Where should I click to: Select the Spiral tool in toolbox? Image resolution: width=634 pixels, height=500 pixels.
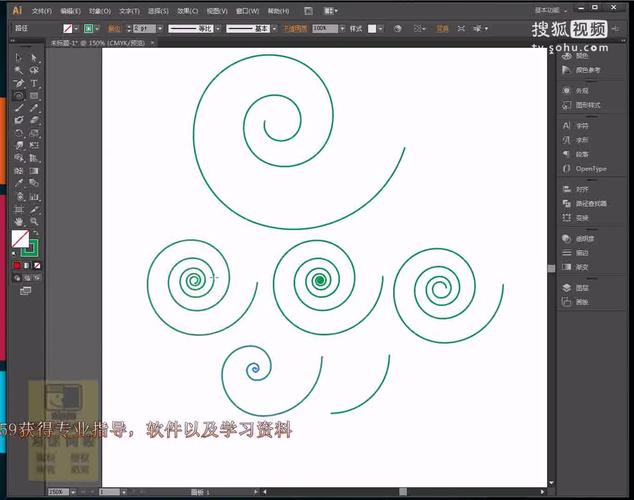point(19,96)
